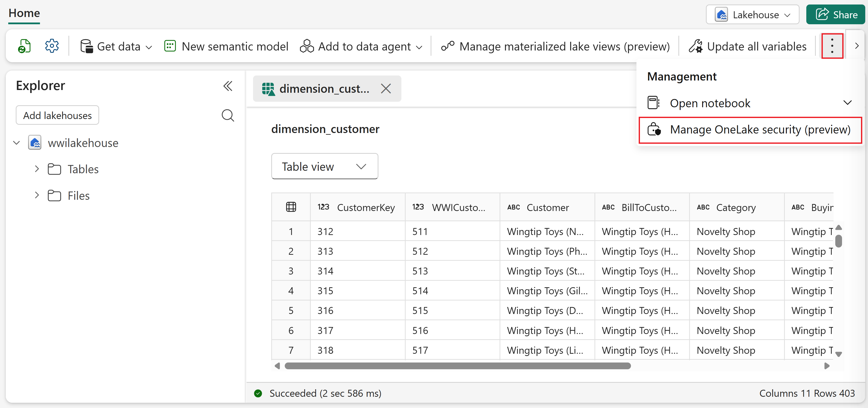This screenshot has height=408, width=868.
Task: Click Manage materialized lake views (preview)
Action: pyautogui.click(x=555, y=46)
